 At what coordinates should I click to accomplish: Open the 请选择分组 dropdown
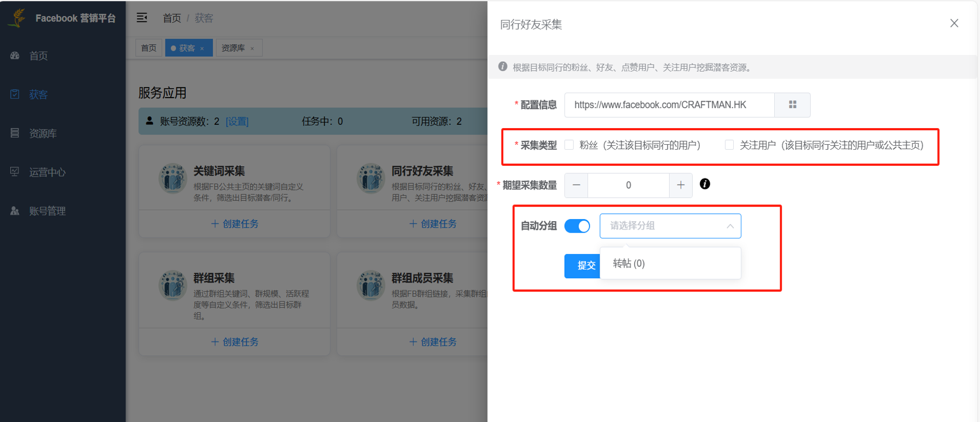click(670, 226)
